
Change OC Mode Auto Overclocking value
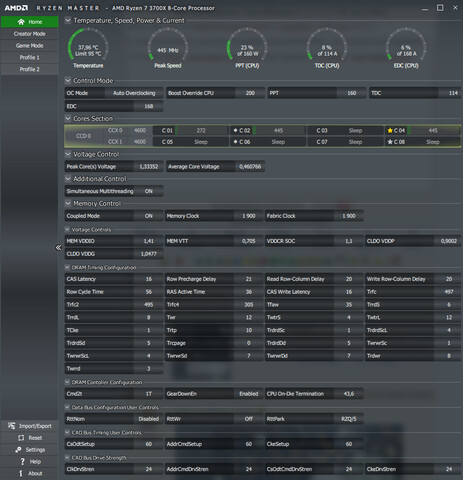(134, 93)
